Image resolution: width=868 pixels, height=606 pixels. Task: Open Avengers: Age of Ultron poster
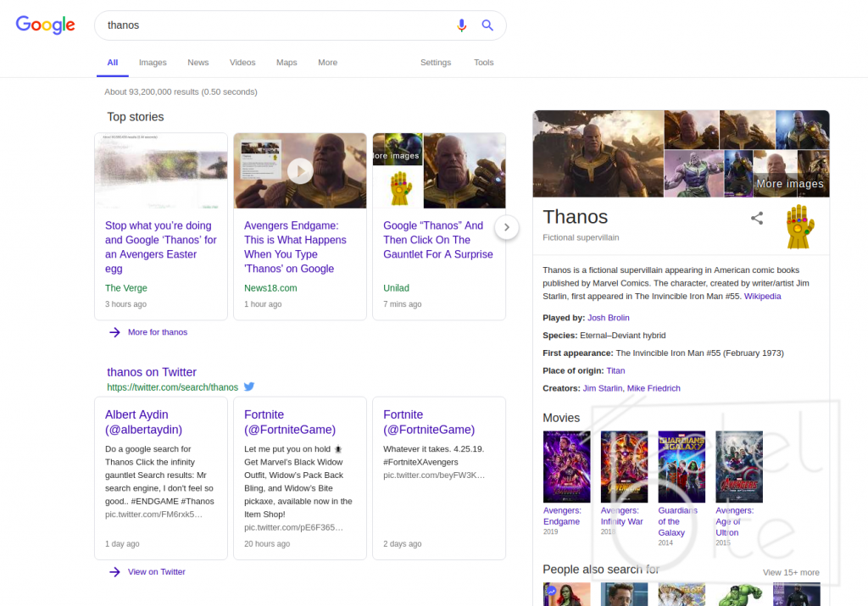[739, 466]
